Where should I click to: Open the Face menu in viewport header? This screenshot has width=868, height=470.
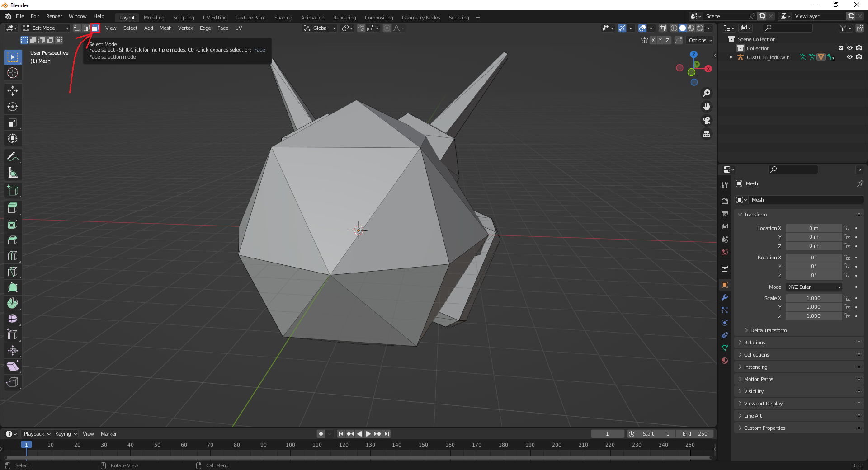click(x=223, y=28)
